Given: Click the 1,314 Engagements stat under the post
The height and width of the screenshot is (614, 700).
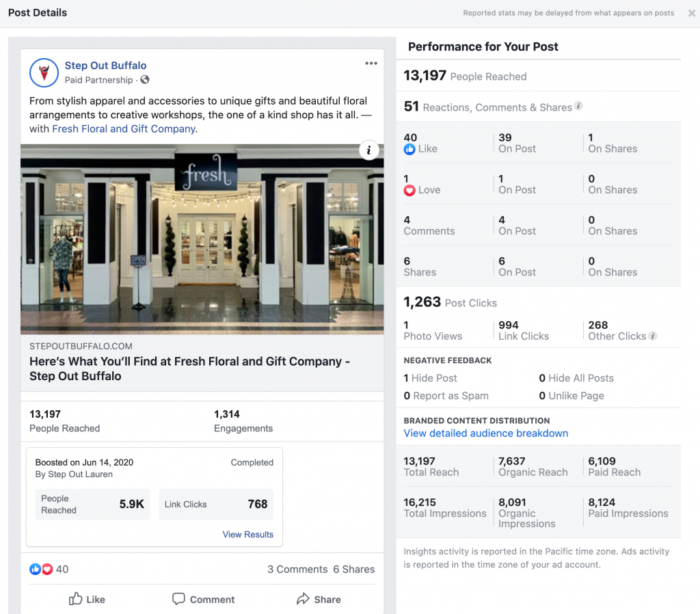Looking at the screenshot, I should tap(243, 421).
